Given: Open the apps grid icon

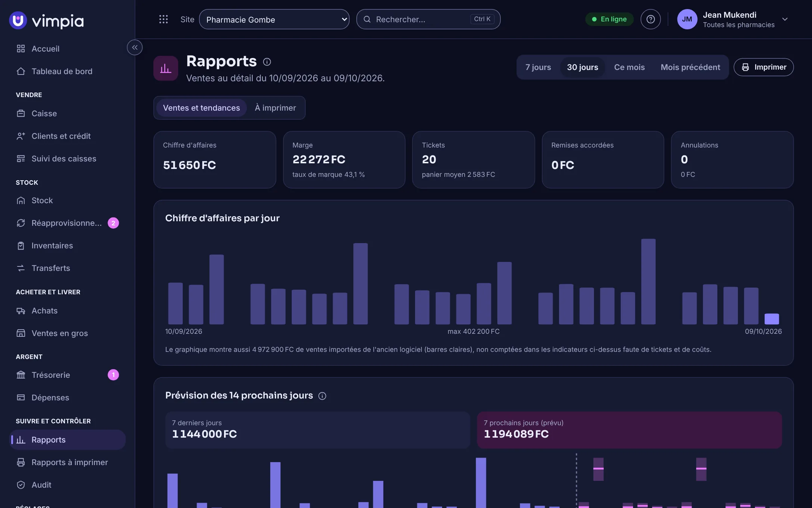Looking at the screenshot, I should coord(163,19).
